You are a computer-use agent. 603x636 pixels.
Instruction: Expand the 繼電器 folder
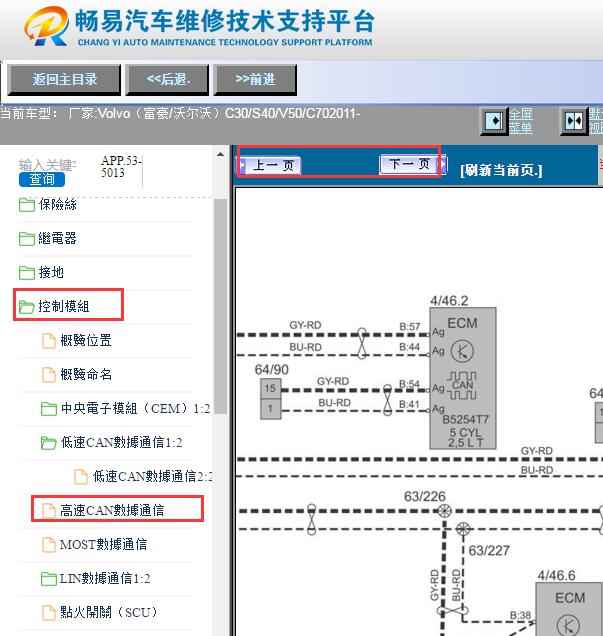[x=58, y=238]
